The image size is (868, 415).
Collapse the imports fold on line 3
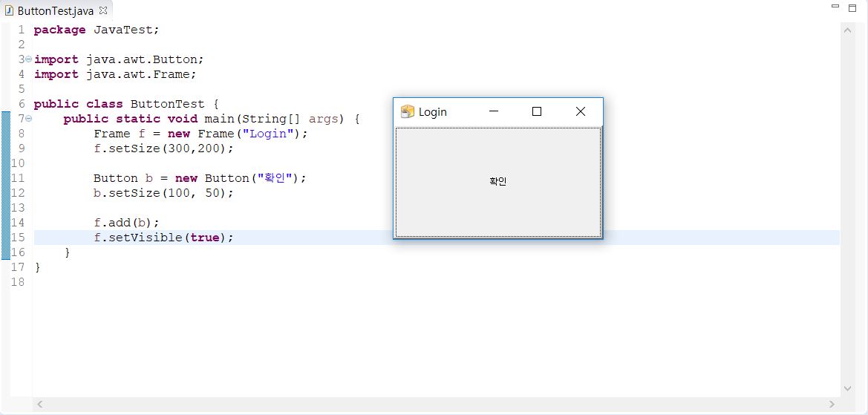point(29,59)
